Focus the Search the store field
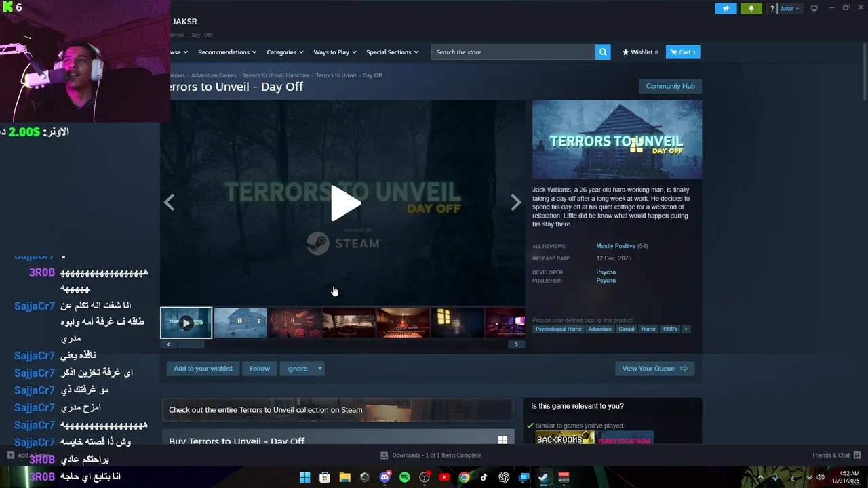Image resolution: width=868 pixels, height=488 pixels. tap(513, 52)
